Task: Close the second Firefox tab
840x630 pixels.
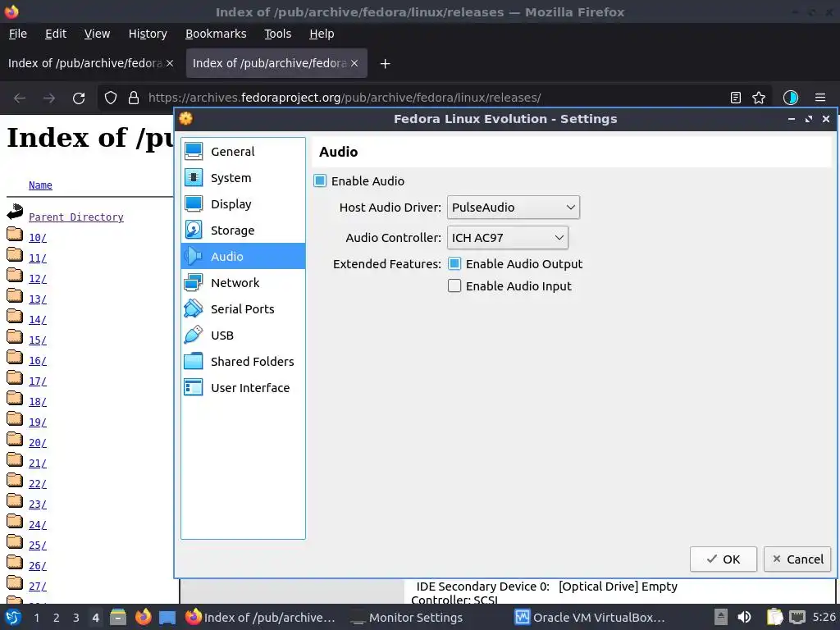Action: pos(354,63)
